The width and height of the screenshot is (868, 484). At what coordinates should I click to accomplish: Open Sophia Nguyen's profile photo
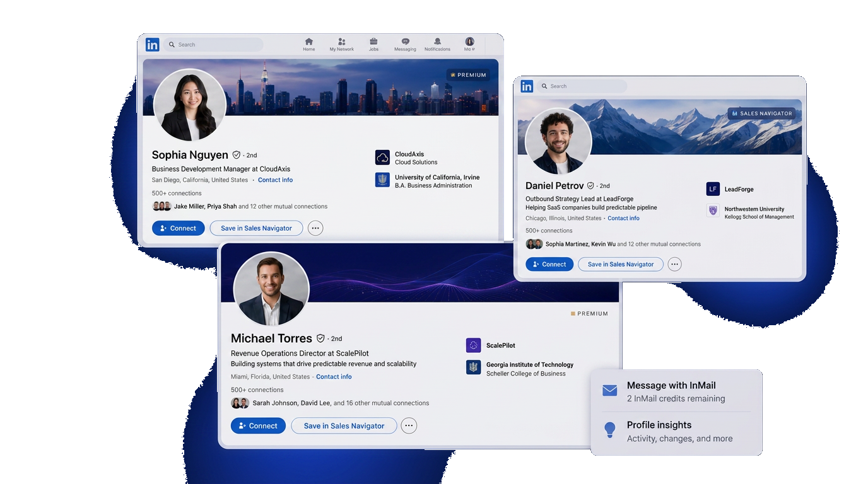pos(190,105)
